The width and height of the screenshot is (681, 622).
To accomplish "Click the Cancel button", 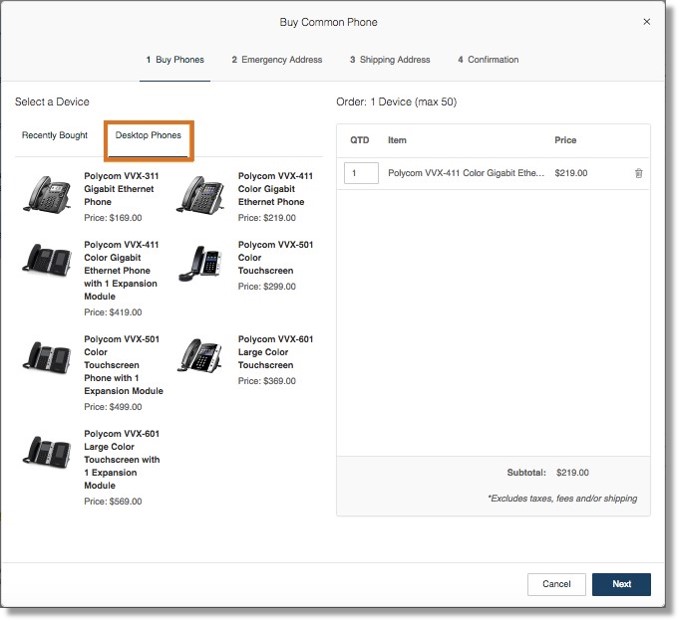I will (x=556, y=584).
